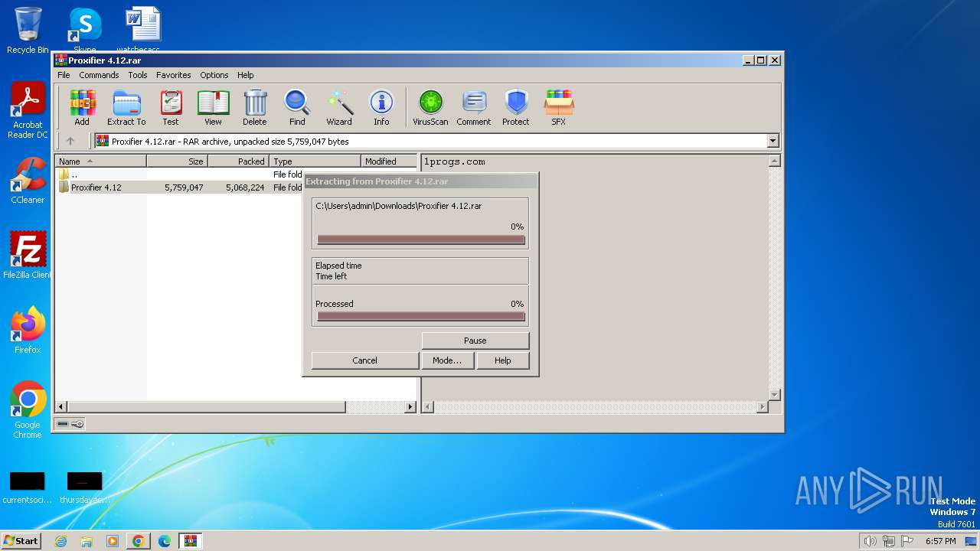Image resolution: width=980 pixels, height=551 pixels.
Task: Click the 1progs.com comment text
Action: point(455,161)
